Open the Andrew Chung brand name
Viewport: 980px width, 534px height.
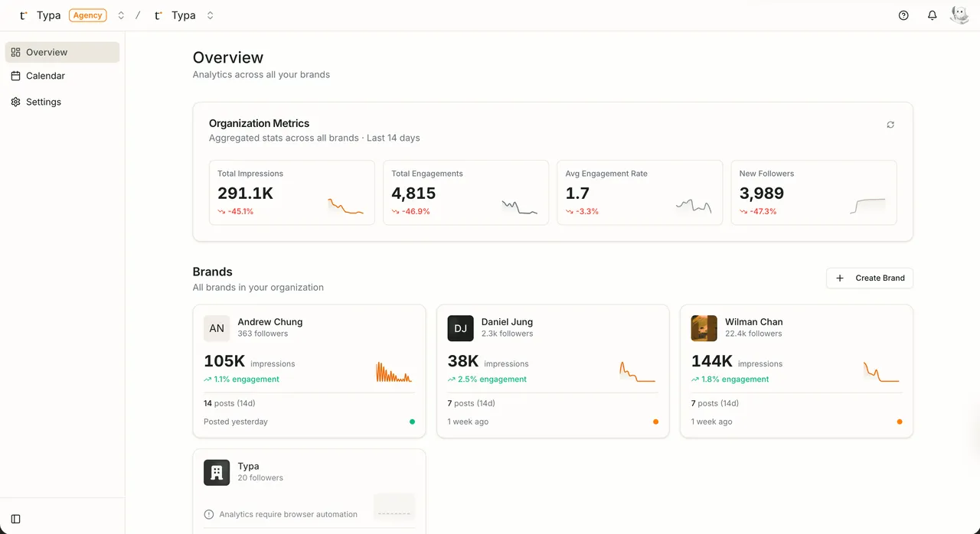270,322
